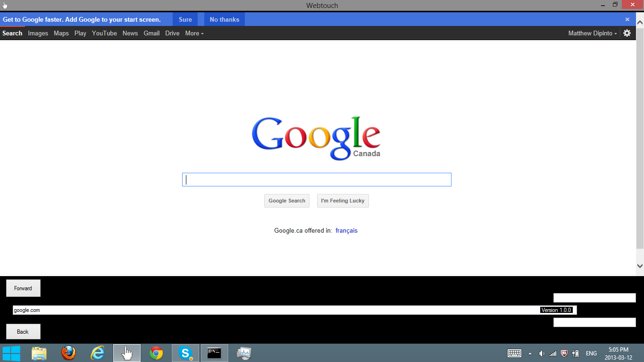
Task: Click the network signal bars tray icon
Action: click(x=553, y=354)
